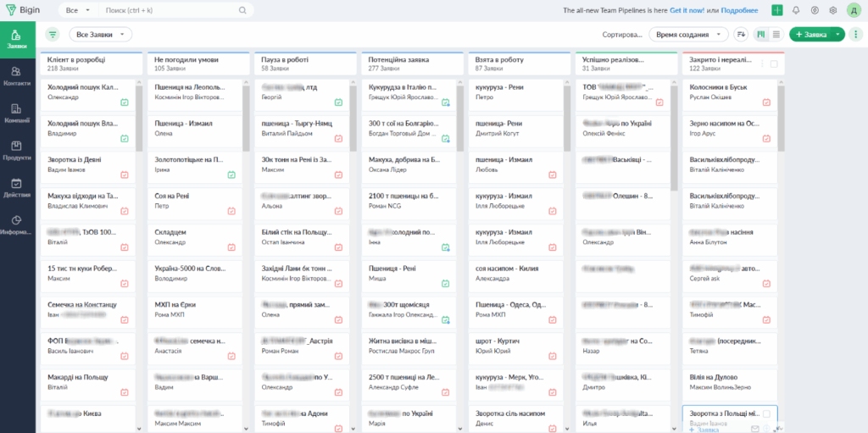The width and height of the screenshot is (868, 433).
Task: Click the green quick-add plus icon
Action: pyautogui.click(x=776, y=10)
